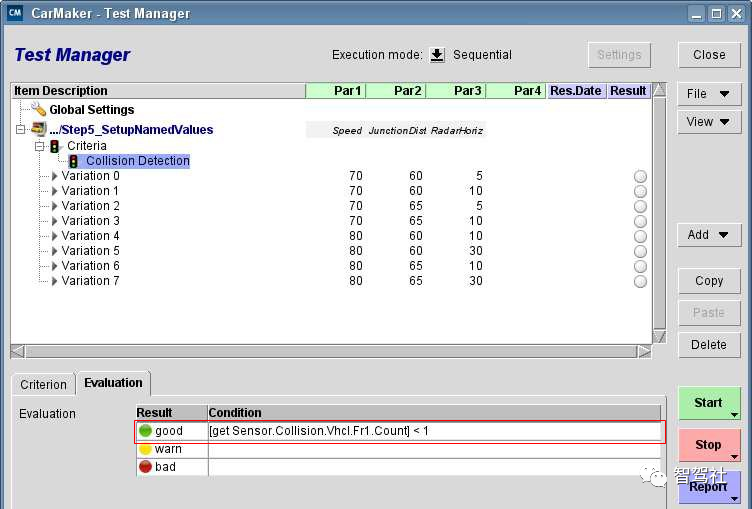The image size is (752, 509).
Task: Select the Collision Detection criterion
Action: tap(138, 161)
